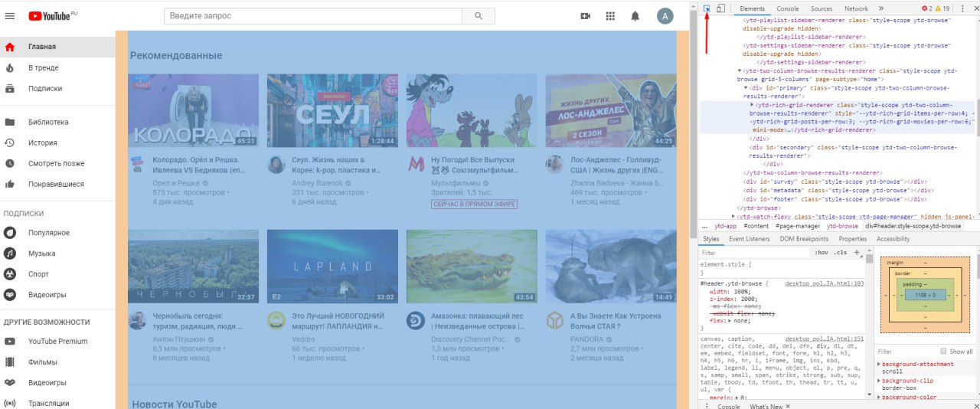The width and height of the screenshot is (980, 409).
Task: Open the Спорт channel
Action: click(x=57, y=273)
